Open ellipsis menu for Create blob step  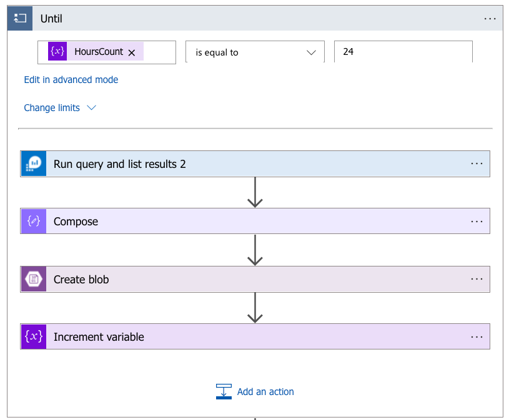(x=477, y=279)
